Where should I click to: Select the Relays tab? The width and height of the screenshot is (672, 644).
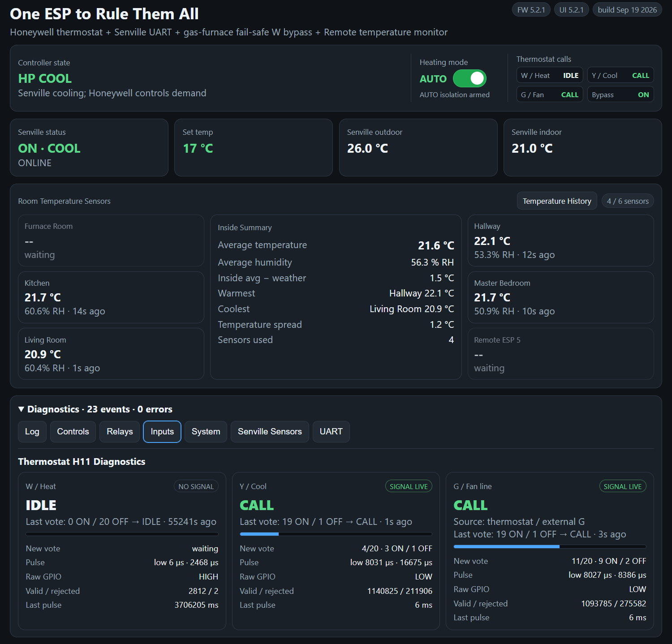120,432
